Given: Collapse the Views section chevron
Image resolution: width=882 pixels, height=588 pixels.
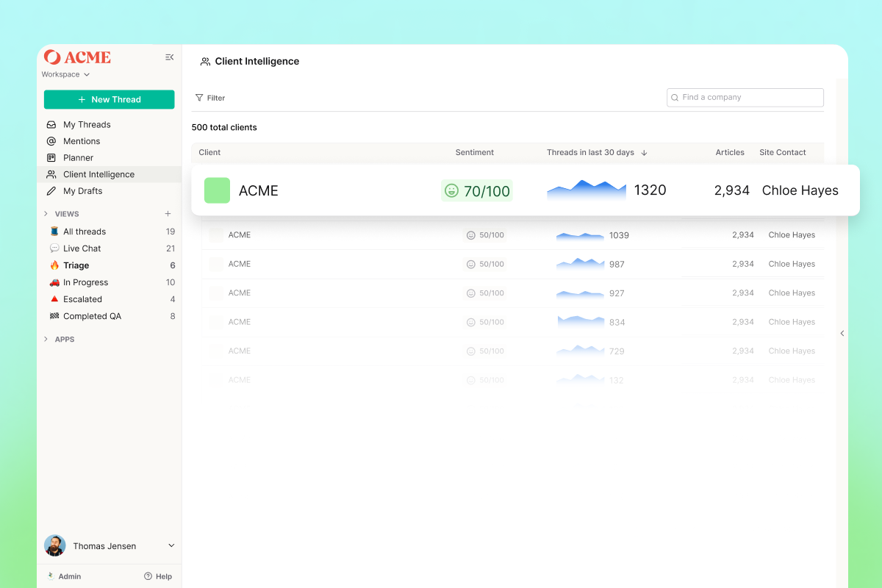Looking at the screenshot, I should (x=46, y=214).
